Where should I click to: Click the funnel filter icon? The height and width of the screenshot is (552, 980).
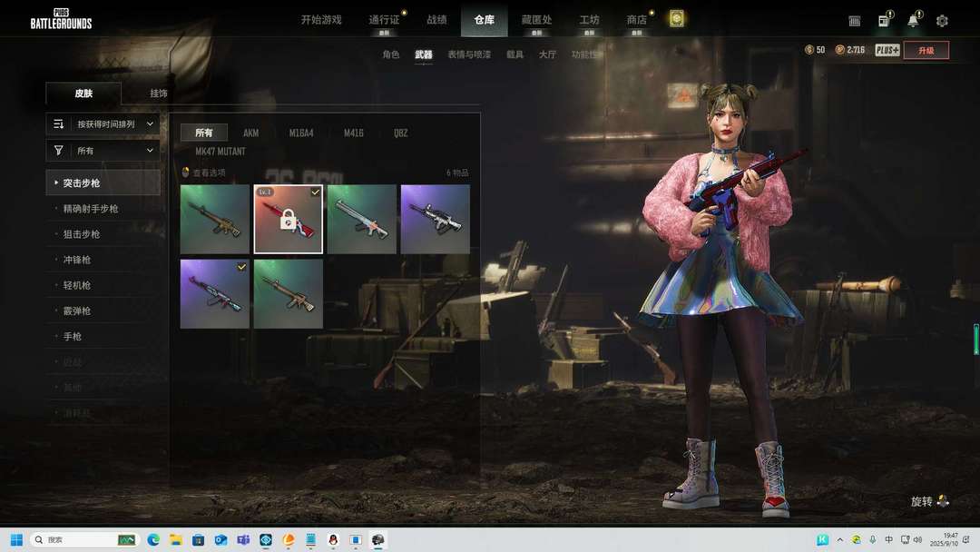click(59, 150)
